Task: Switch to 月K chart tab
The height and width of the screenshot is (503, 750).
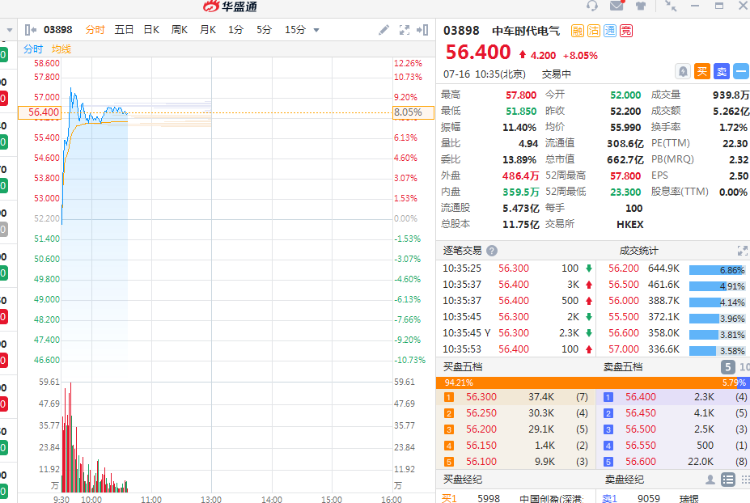Action: [208, 30]
